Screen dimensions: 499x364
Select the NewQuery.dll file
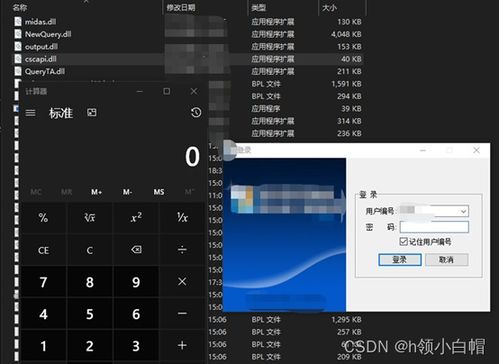point(48,34)
